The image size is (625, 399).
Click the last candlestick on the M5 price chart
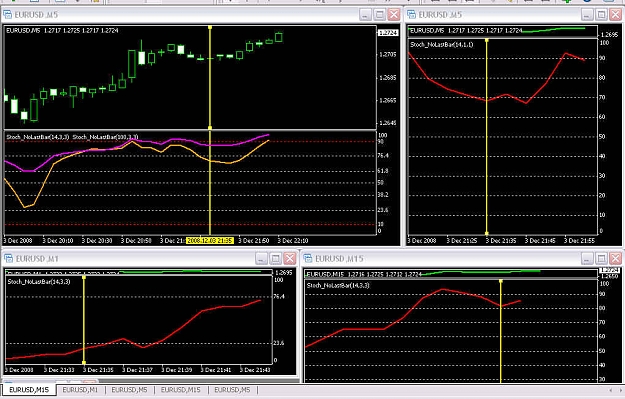(x=279, y=37)
